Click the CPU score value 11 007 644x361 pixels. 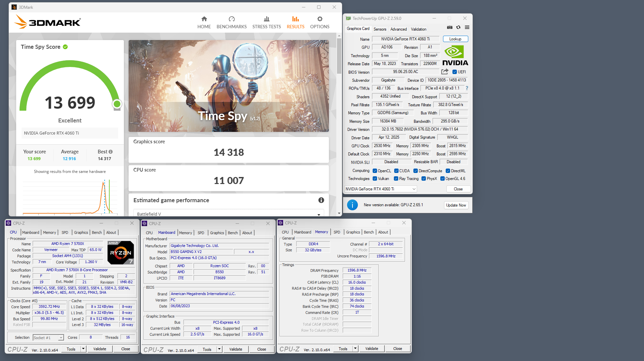[229, 181]
